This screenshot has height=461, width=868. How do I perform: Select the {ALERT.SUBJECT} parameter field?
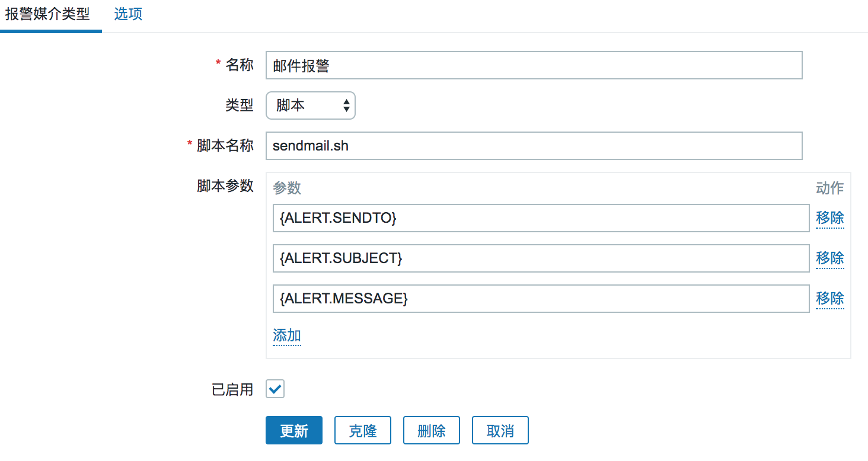click(x=541, y=258)
